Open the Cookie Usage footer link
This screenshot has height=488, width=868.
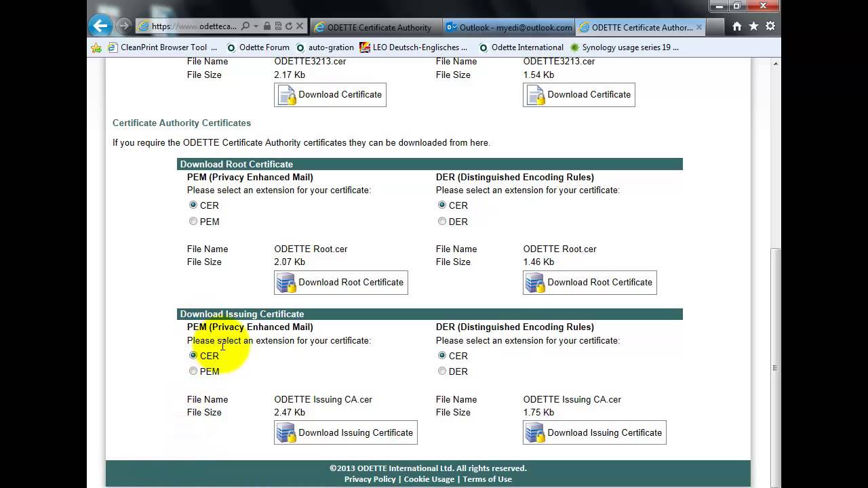[429, 479]
